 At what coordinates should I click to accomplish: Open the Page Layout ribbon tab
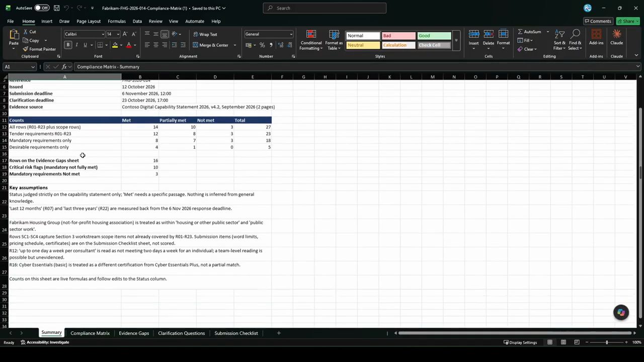click(89, 21)
